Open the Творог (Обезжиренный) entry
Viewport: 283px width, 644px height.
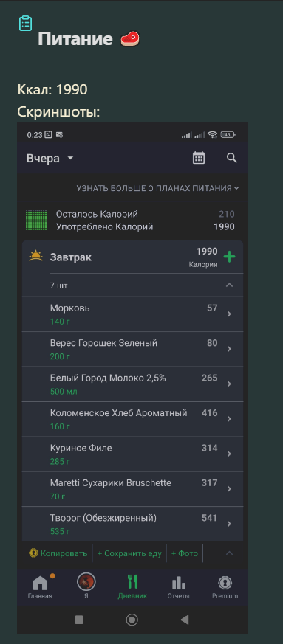(132, 524)
